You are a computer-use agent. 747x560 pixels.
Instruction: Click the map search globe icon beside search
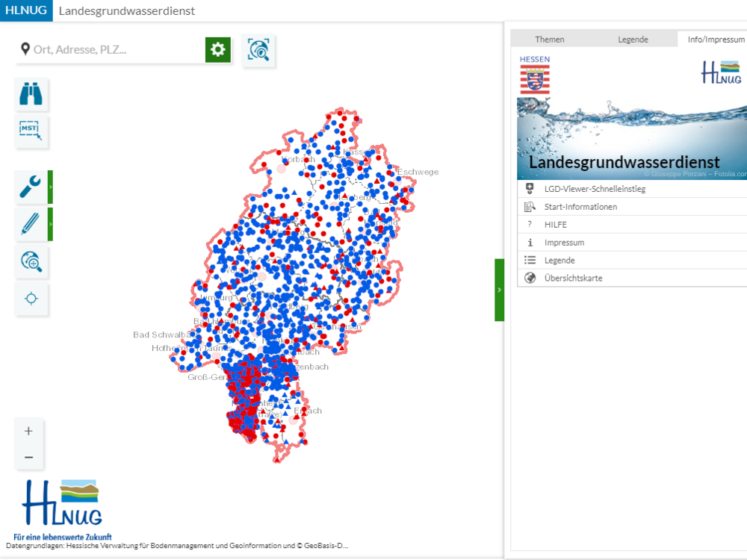[x=259, y=51]
